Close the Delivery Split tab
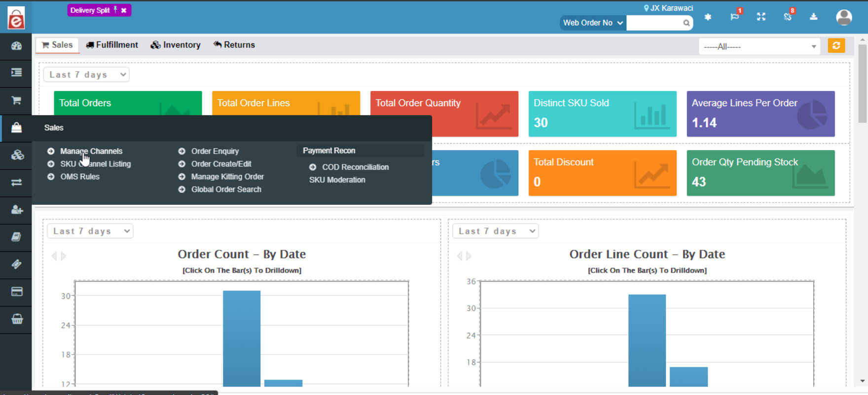Image resolution: width=868 pixels, height=395 pixels. click(124, 10)
